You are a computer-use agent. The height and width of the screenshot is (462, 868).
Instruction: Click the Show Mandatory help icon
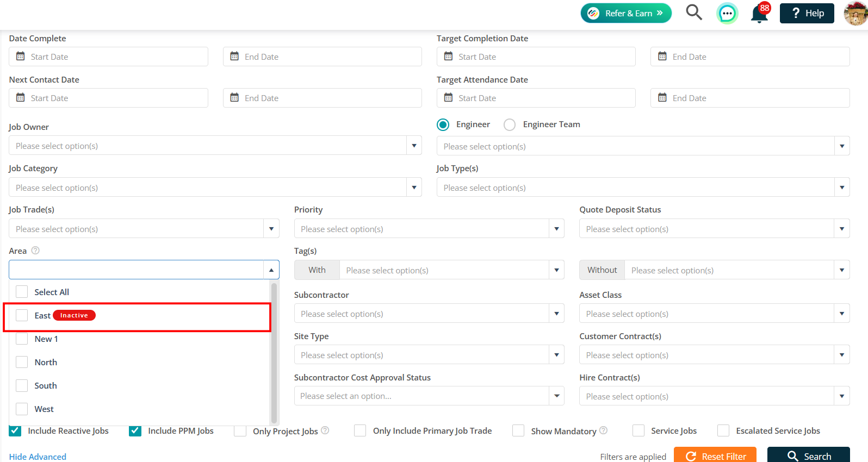pyautogui.click(x=603, y=430)
